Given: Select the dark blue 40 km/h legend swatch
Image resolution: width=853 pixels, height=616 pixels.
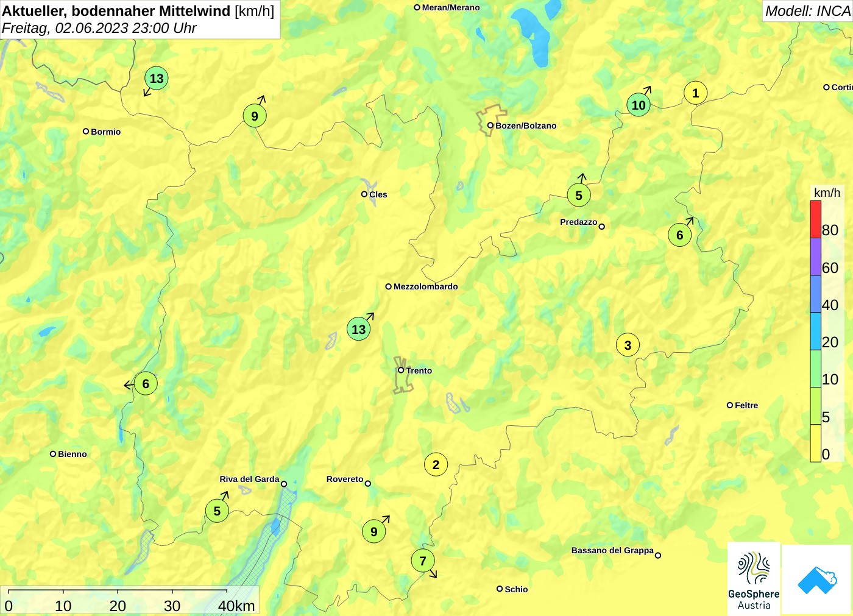Looking at the screenshot, I should 815,294.
